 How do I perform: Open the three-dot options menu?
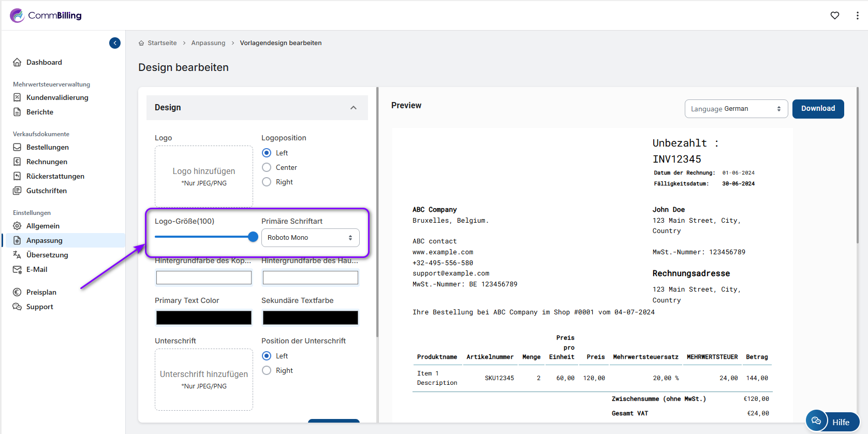pyautogui.click(x=858, y=16)
